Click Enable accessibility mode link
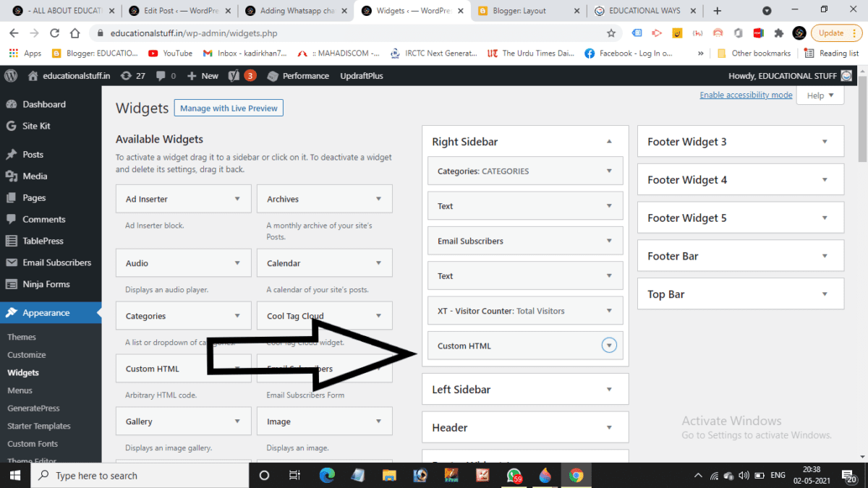Viewport: 868px width, 488px height. click(x=746, y=95)
